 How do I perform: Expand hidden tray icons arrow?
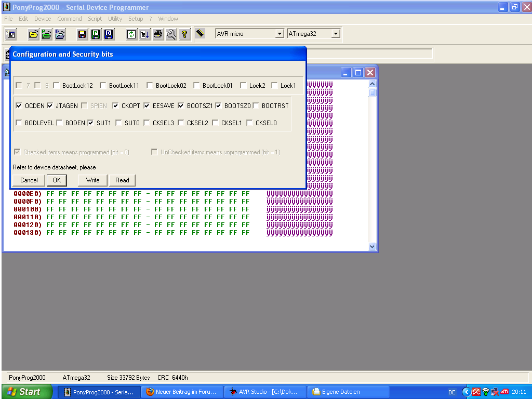coord(467,392)
